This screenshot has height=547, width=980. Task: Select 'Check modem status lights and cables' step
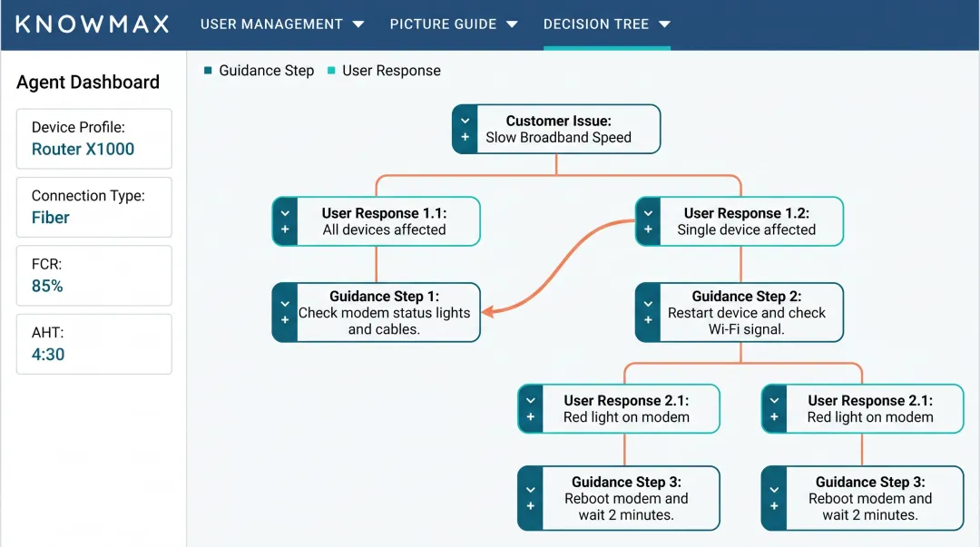click(x=384, y=321)
